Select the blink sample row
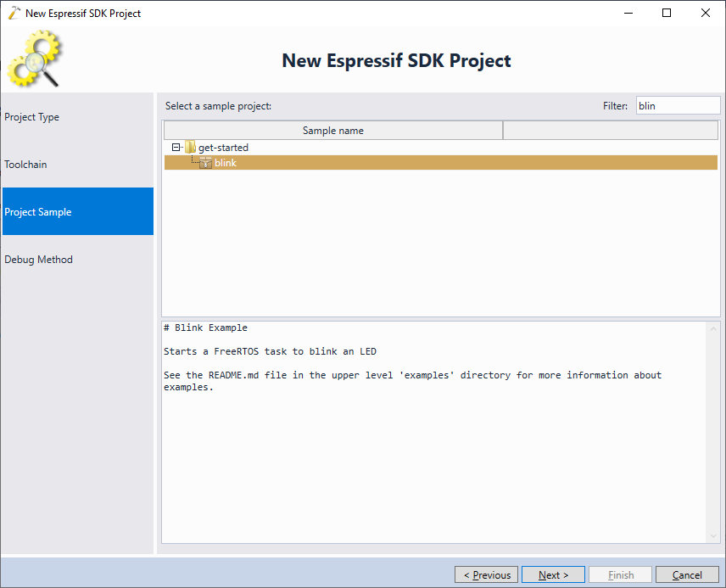This screenshot has width=726, height=588. click(441, 163)
